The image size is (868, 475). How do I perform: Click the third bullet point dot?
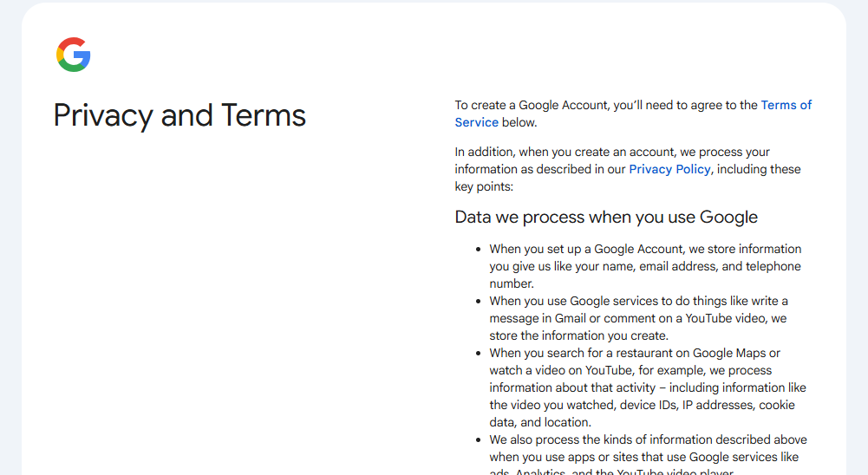point(478,354)
